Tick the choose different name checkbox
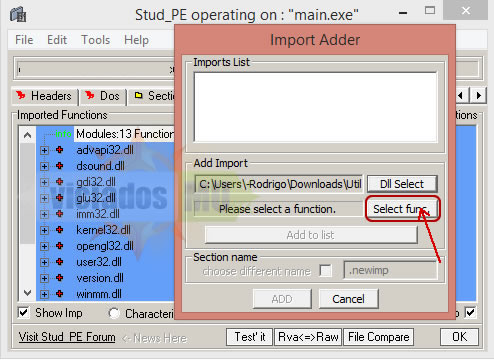494x361 pixels. tap(325, 270)
